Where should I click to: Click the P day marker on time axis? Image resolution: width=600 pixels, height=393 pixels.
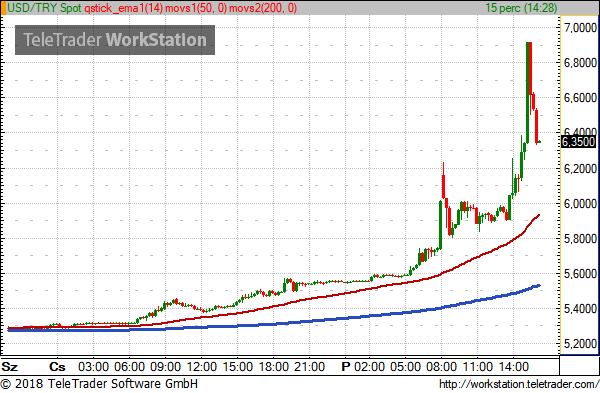[346, 367]
